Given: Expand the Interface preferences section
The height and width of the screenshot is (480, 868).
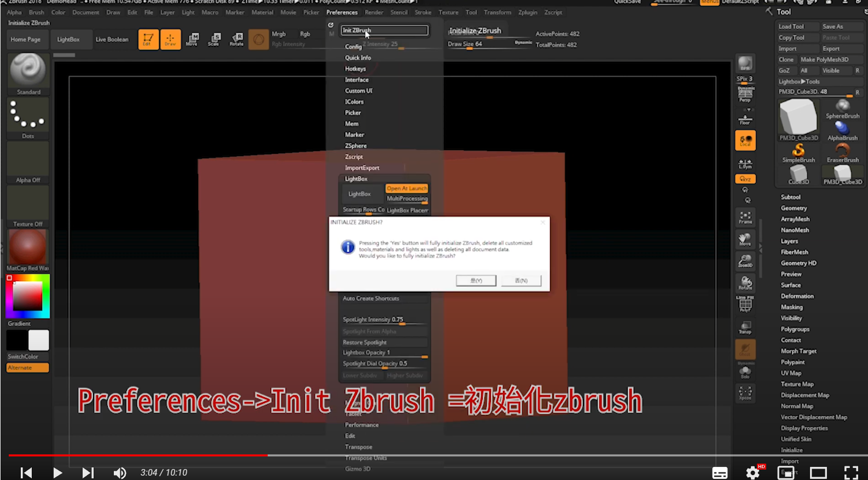Looking at the screenshot, I should pyautogui.click(x=356, y=80).
